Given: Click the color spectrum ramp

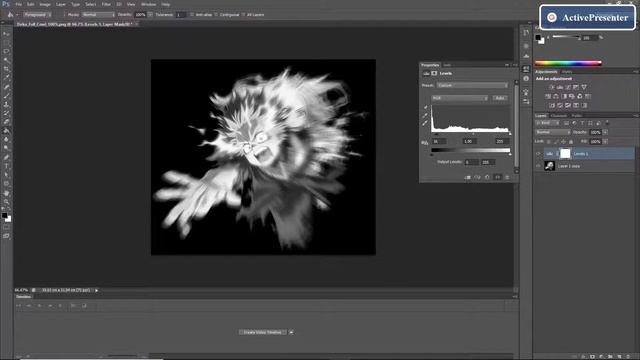Looking at the screenshot, I should coord(568,63).
